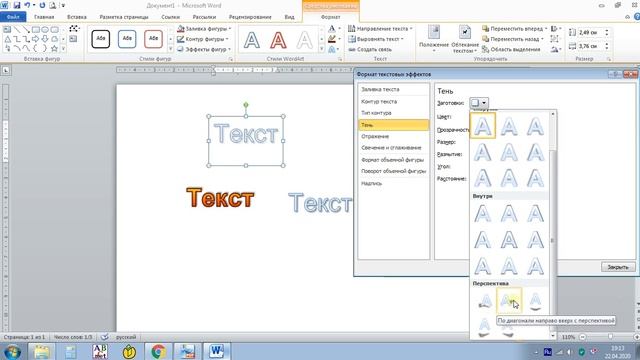
Task: Open the Положение position menu
Action: pos(434,39)
